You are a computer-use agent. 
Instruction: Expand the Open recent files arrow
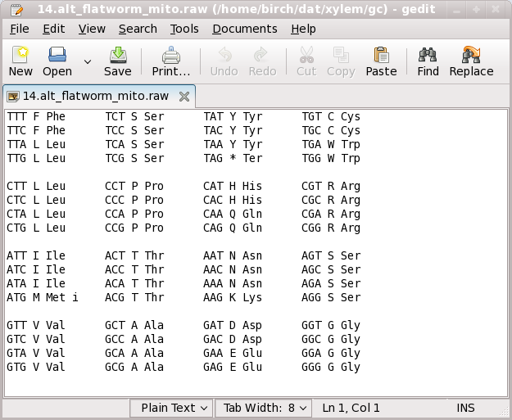88,61
